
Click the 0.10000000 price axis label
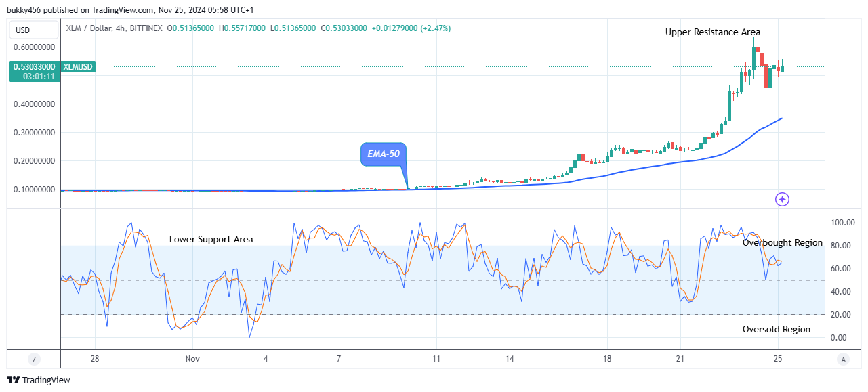[x=34, y=190]
